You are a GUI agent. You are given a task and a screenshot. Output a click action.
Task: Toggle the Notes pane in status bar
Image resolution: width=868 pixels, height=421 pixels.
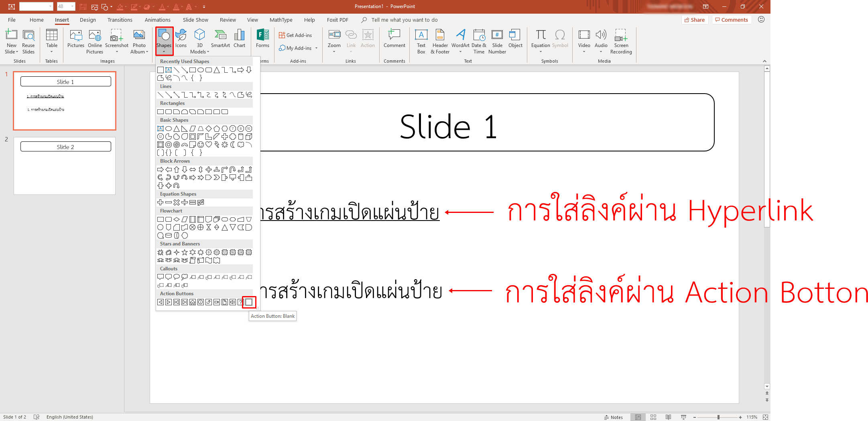tap(613, 417)
